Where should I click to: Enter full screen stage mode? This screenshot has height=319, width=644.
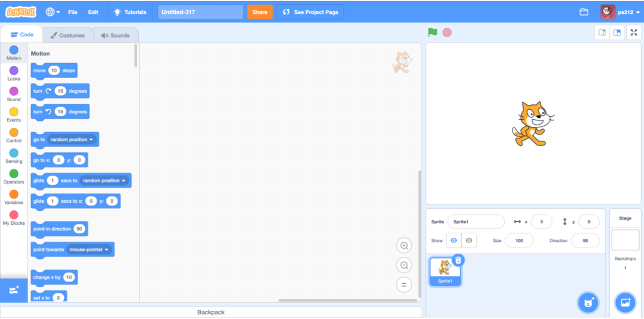[x=633, y=33]
